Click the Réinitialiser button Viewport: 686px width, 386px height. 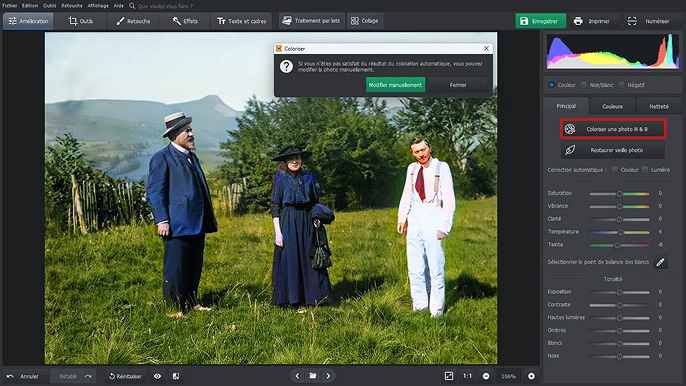[125, 376]
